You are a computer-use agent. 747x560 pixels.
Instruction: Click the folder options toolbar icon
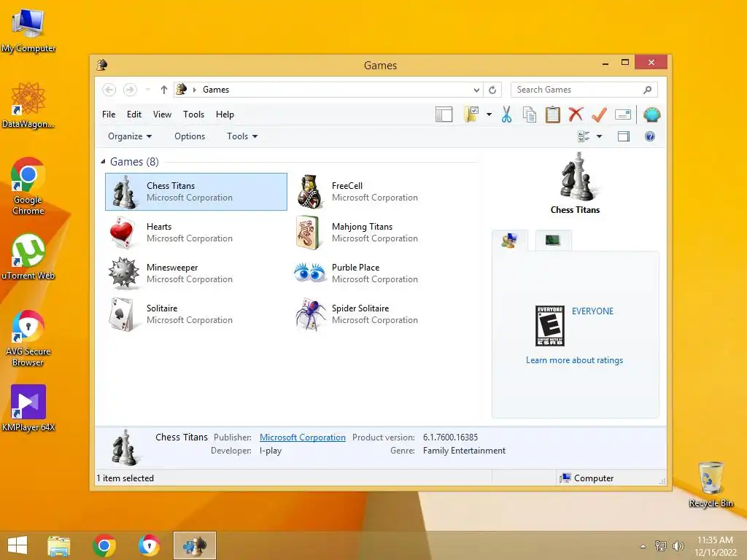click(x=471, y=114)
